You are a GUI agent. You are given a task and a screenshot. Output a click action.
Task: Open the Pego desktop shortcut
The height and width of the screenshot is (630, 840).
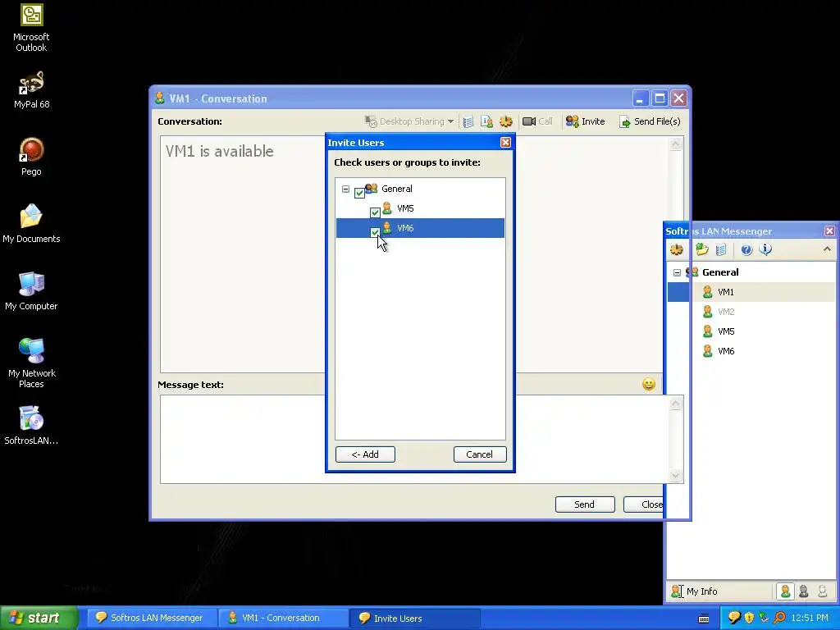[31, 157]
